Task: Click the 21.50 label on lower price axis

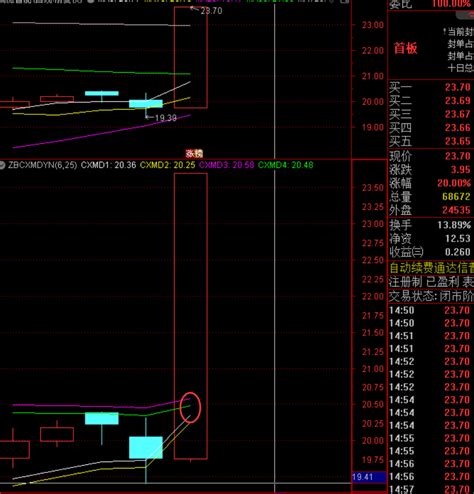Action: [373, 333]
